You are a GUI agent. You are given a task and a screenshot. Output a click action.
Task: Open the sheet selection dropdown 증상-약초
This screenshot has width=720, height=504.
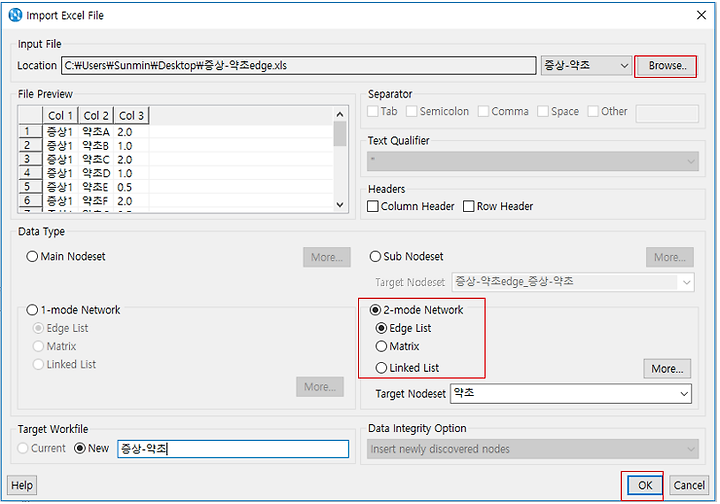(586, 66)
